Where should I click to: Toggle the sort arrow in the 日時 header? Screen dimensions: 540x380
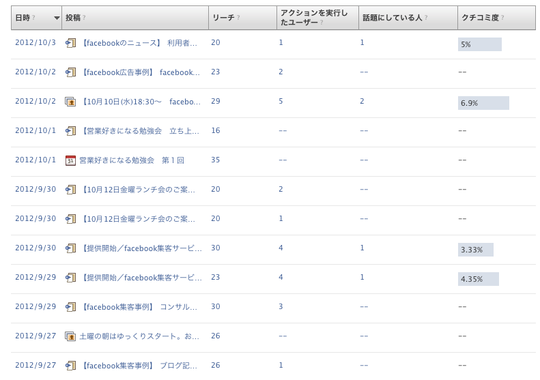coord(57,18)
